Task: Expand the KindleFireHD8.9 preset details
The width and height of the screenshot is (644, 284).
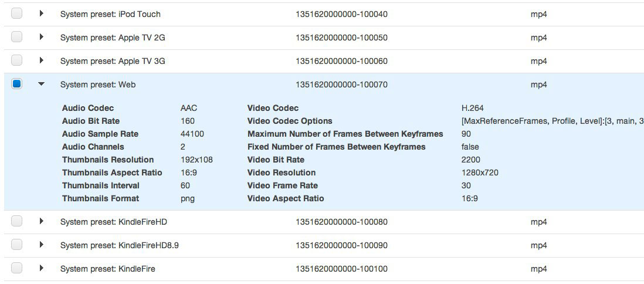Action: tap(41, 245)
